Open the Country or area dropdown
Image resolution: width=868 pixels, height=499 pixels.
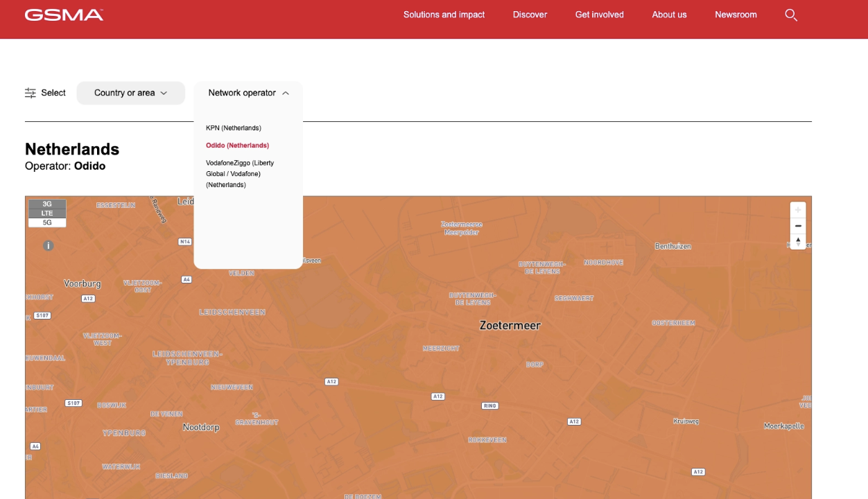[x=131, y=93]
